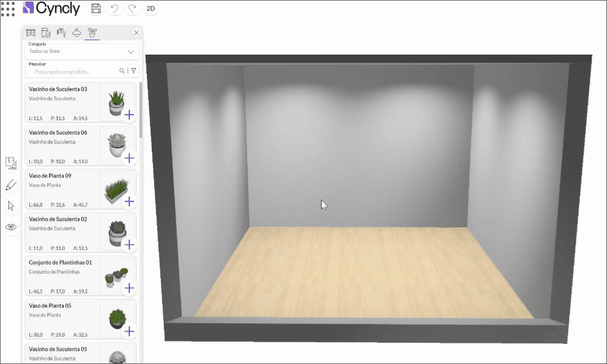Open the floor plan measurement tool
The height and width of the screenshot is (364, 607).
[x=11, y=163]
